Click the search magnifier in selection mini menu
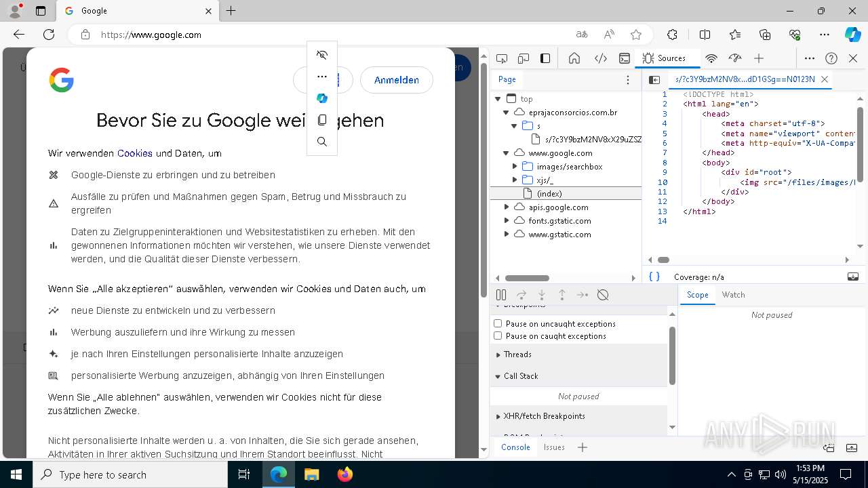Screen dimensions: 868x488 coord(322,142)
